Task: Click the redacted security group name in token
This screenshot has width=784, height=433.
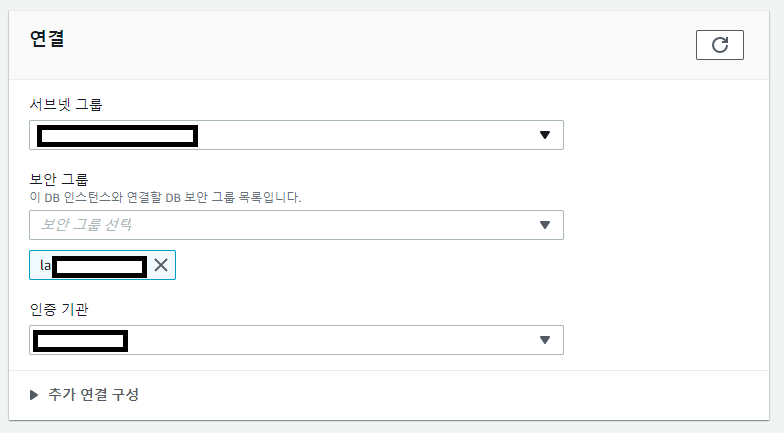Action: click(x=100, y=267)
